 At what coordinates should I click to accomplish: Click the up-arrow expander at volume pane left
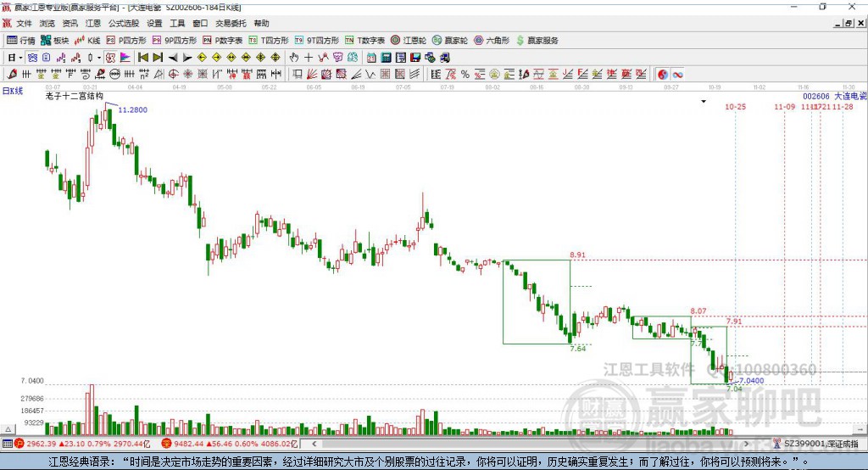[x=8, y=429]
